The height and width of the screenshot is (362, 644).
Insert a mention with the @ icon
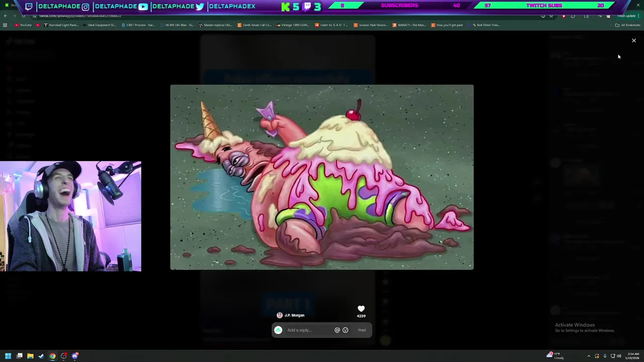pyautogui.click(x=337, y=330)
